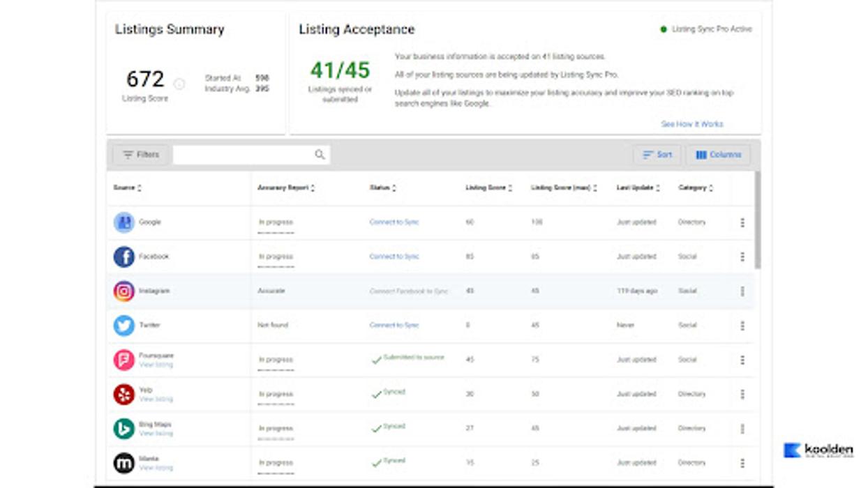Viewport: 868px width, 488px height.
Task: Sort by Source column header
Action: [x=127, y=188]
